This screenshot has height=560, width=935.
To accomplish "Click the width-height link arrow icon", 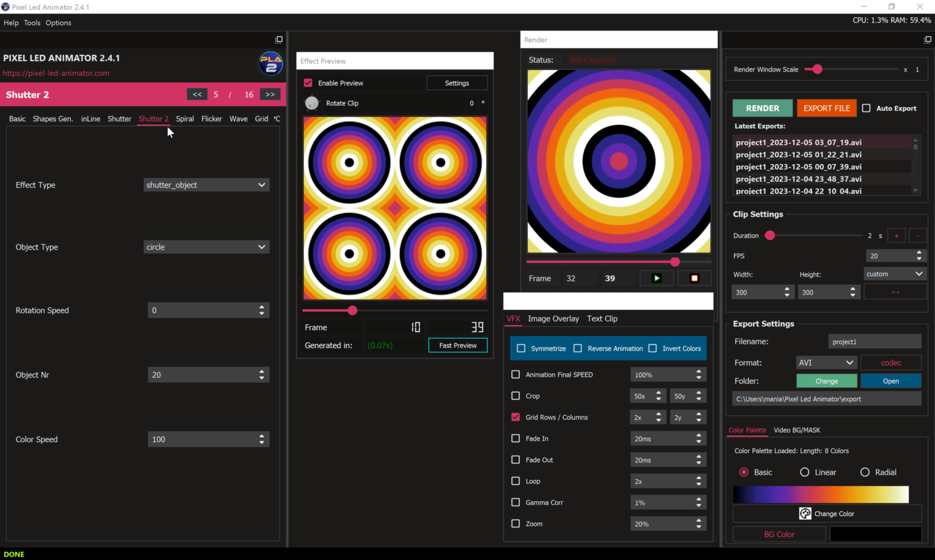I will click(x=895, y=292).
